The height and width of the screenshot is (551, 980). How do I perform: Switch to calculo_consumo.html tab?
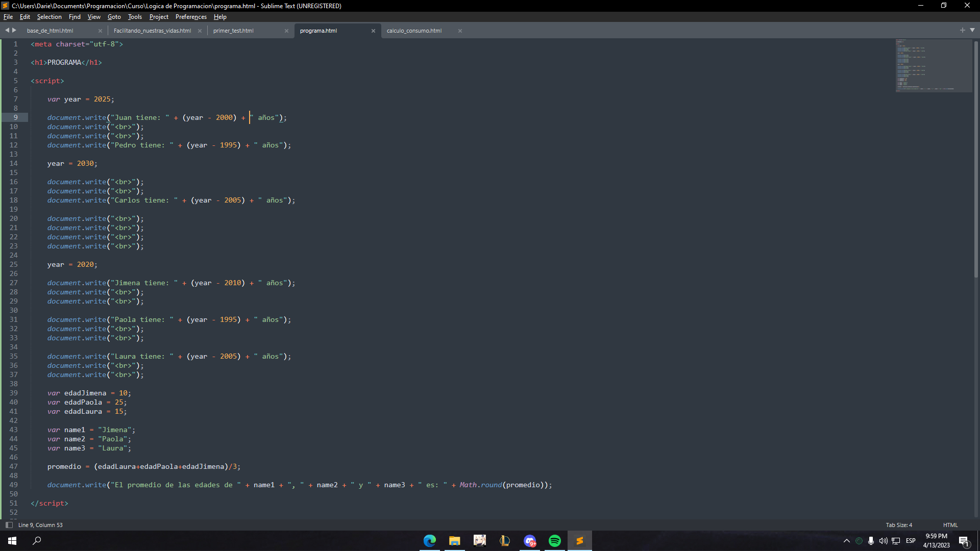coord(414,31)
